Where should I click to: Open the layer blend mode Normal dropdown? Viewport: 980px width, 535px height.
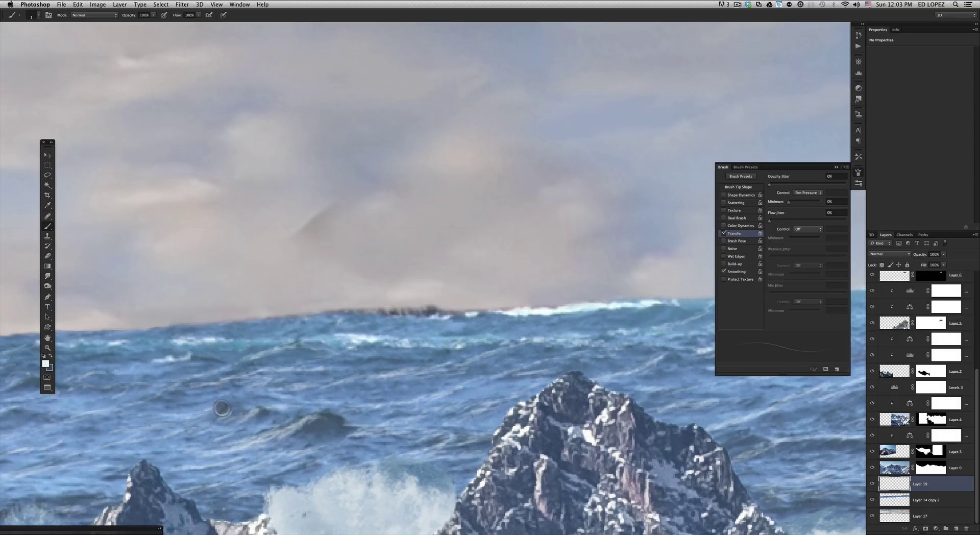(x=890, y=254)
